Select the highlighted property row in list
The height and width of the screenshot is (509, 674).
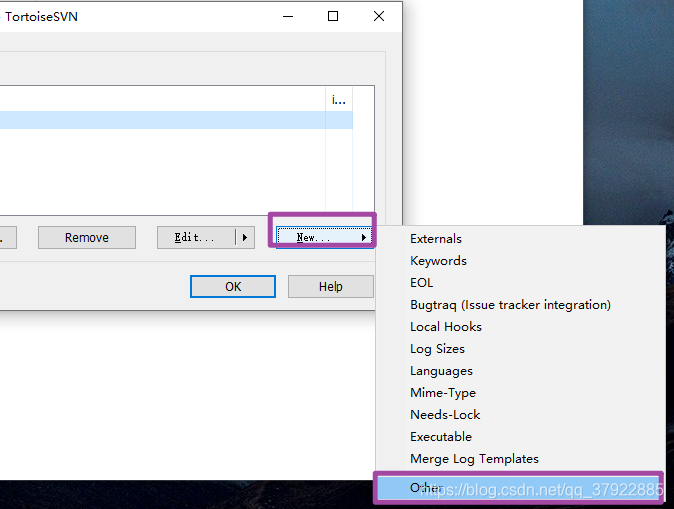[176, 120]
